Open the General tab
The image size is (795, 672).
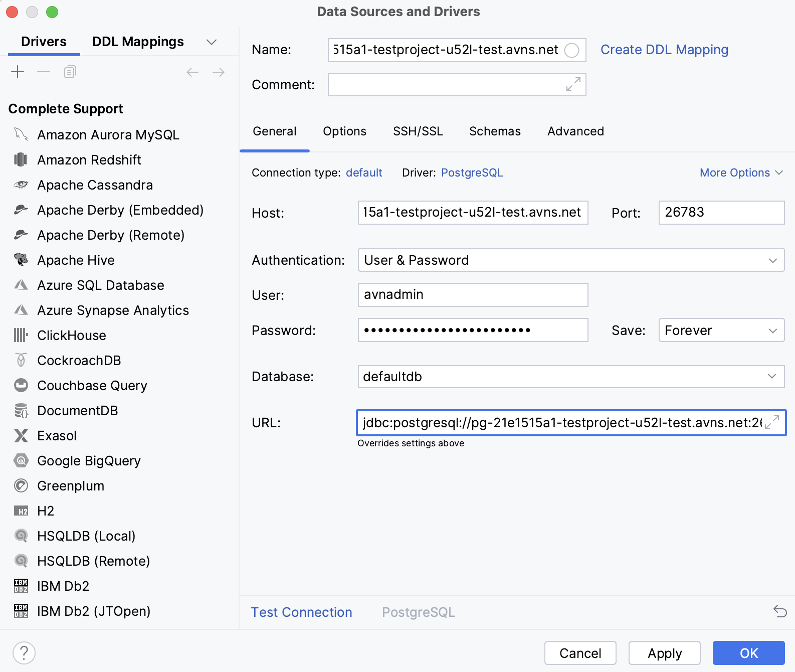pos(275,131)
